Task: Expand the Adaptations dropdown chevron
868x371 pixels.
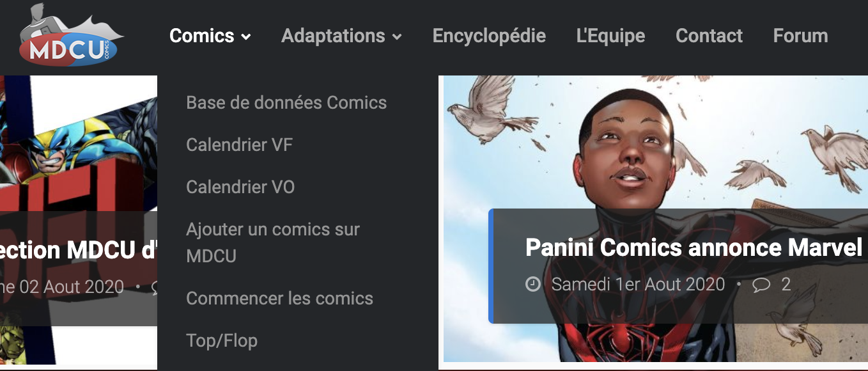Action: tap(397, 37)
